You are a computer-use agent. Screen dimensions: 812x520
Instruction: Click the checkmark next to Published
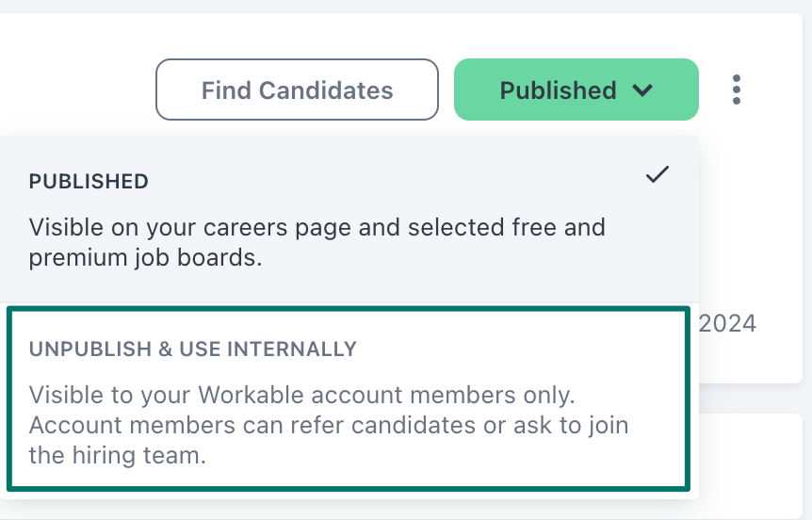tap(658, 175)
